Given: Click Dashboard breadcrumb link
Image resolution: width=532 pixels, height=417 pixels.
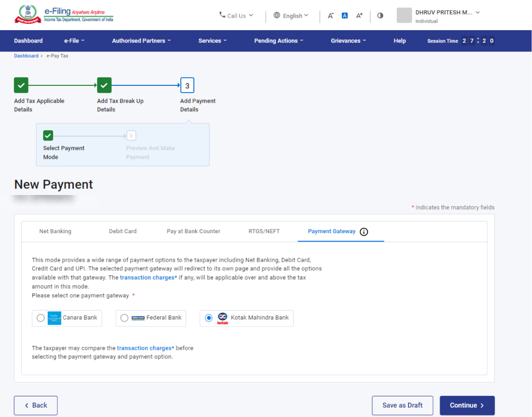Looking at the screenshot, I should point(26,56).
